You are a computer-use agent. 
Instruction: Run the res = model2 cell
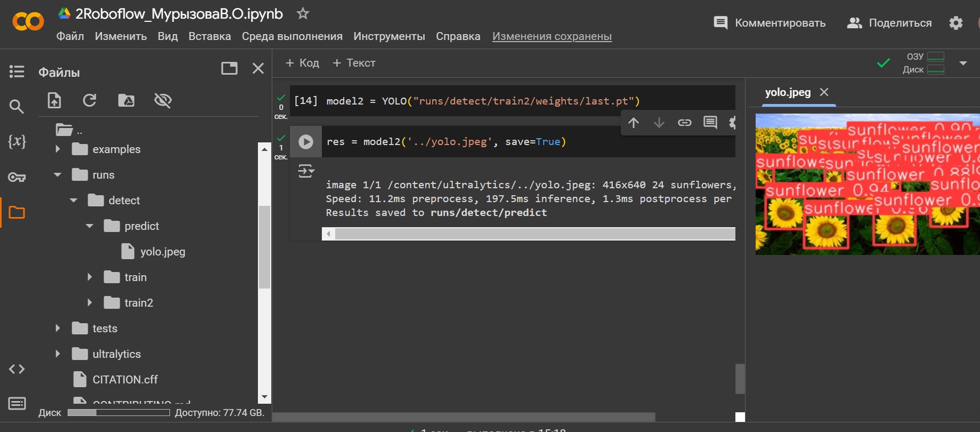click(x=305, y=141)
